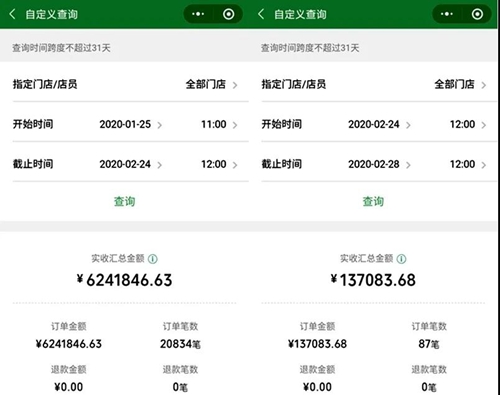The height and width of the screenshot is (395, 500).
Task: Open start date picker 2020-01-25
Action: (x=131, y=124)
